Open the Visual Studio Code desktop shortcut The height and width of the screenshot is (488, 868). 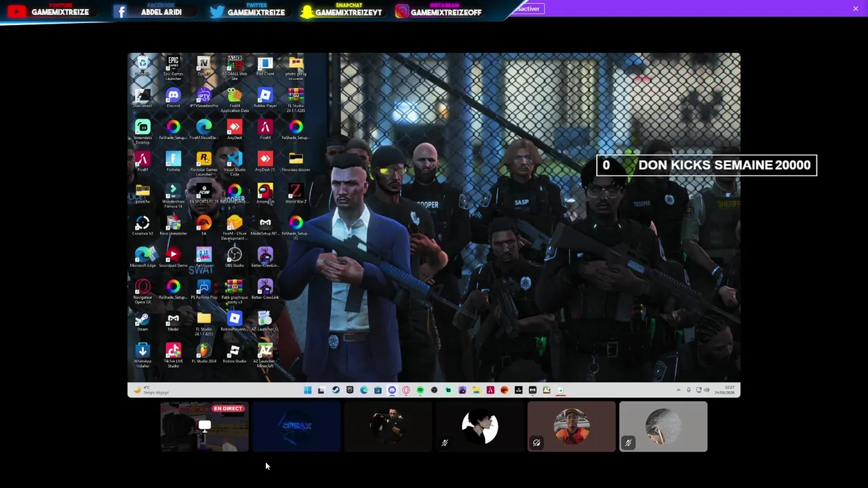pyautogui.click(x=235, y=163)
